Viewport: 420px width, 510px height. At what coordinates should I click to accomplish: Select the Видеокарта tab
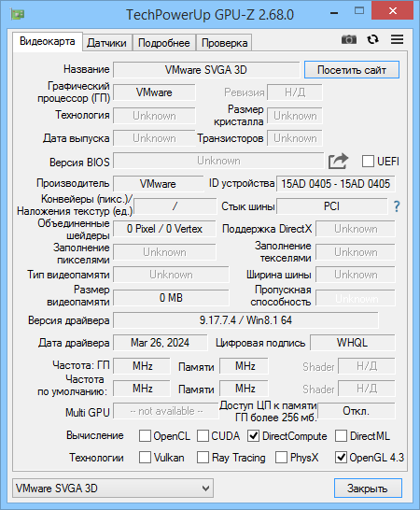48,42
